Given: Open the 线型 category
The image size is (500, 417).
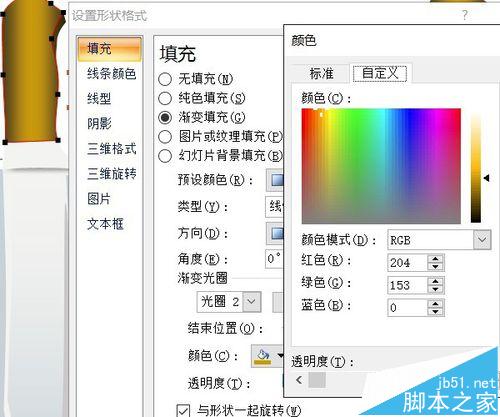Looking at the screenshot, I should (x=99, y=99).
